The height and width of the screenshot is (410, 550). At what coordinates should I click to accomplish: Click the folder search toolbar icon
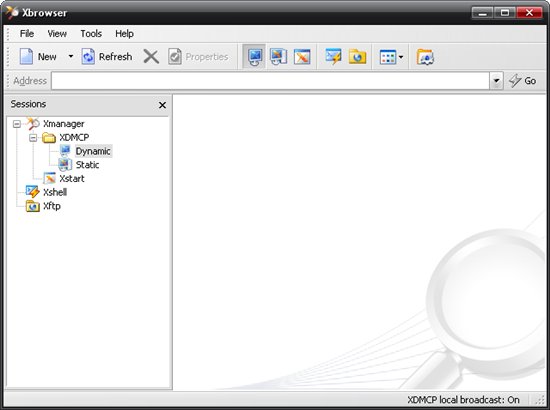click(x=425, y=57)
